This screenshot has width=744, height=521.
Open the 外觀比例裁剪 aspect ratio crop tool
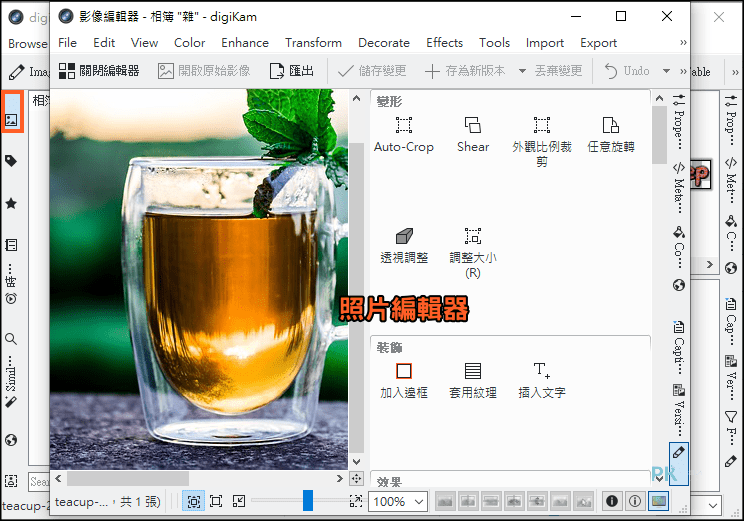tap(541, 142)
